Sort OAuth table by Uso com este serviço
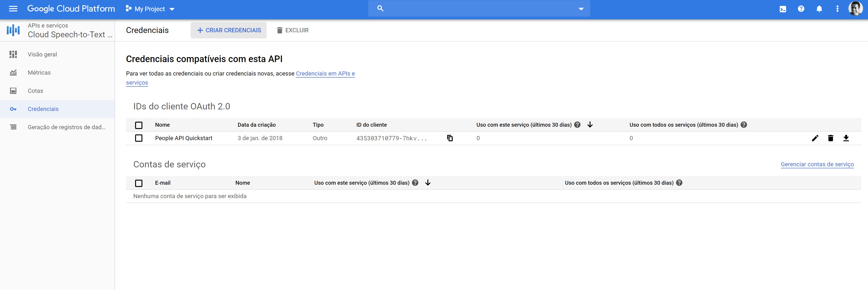This screenshot has width=868, height=290. [x=590, y=125]
